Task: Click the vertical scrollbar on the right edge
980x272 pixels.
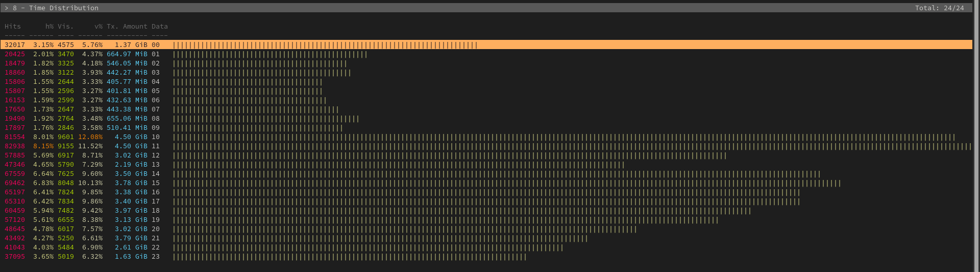Action: point(976,136)
